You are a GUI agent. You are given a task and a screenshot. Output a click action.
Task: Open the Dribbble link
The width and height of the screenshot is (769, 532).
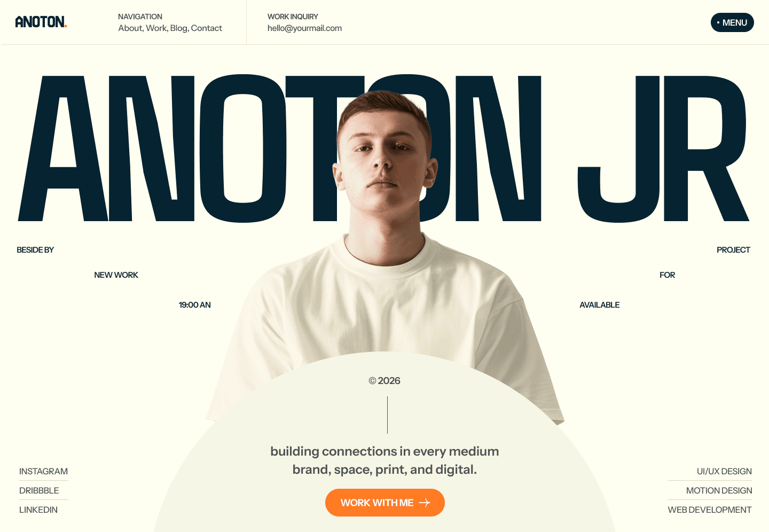tap(39, 490)
